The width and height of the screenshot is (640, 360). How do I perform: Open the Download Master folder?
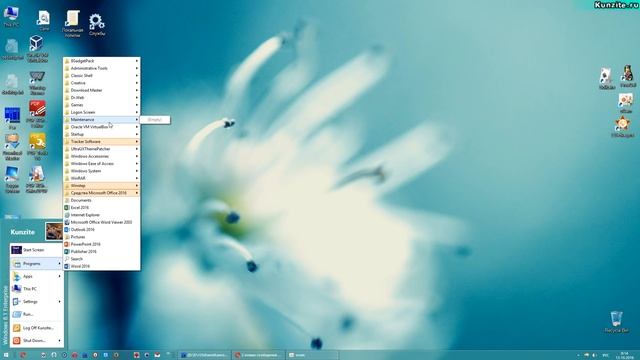102,90
